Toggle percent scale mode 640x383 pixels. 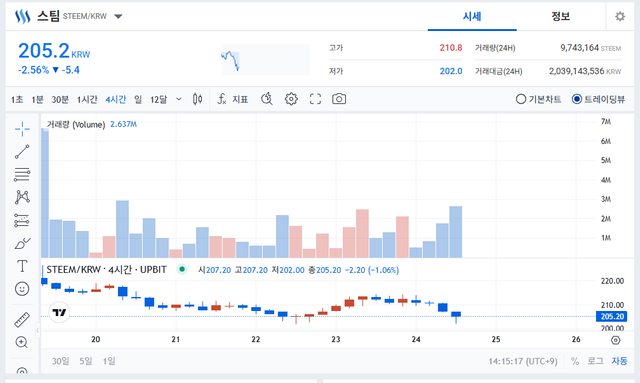(x=575, y=361)
